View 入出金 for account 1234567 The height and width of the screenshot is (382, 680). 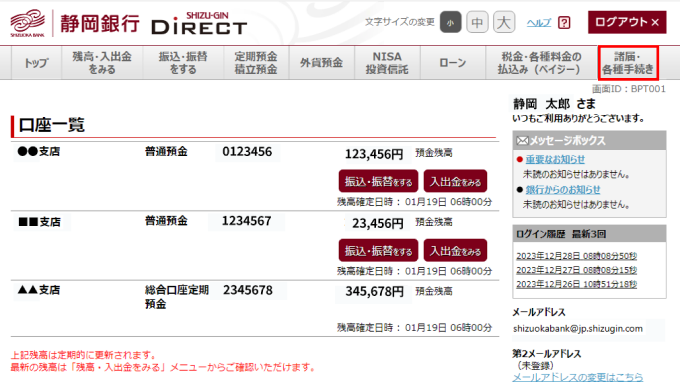(455, 251)
